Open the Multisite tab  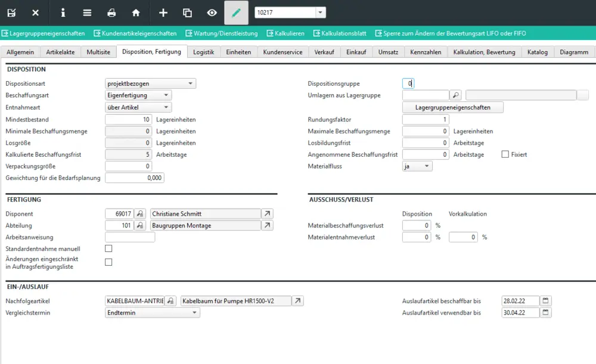click(x=98, y=52)
